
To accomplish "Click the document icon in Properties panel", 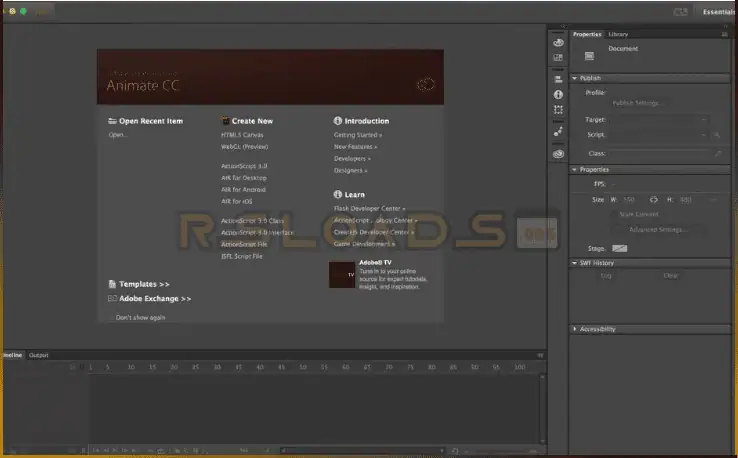I will tap(589, 55).
